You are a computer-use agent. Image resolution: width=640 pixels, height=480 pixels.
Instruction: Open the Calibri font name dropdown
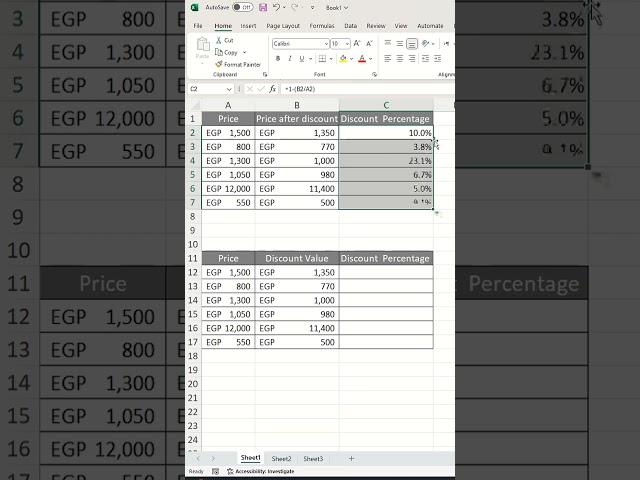pos(325,44)
